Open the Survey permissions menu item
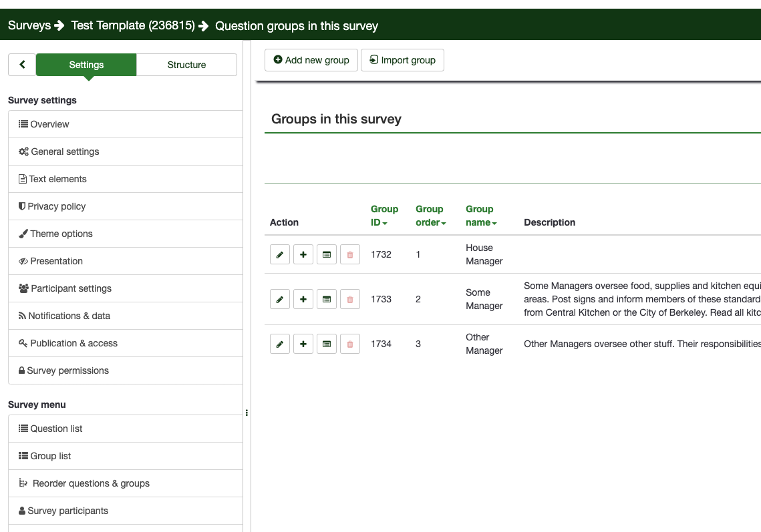 67,370
